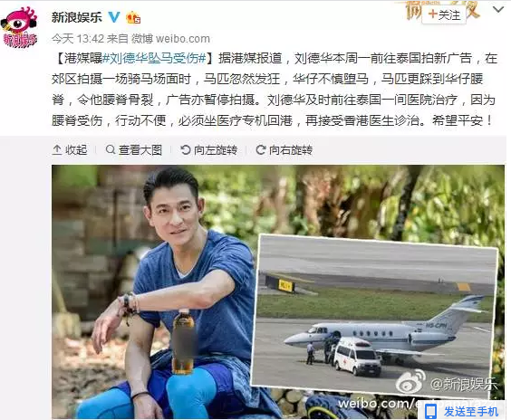Send the image to phone via 发送至手机

point(461,412)
